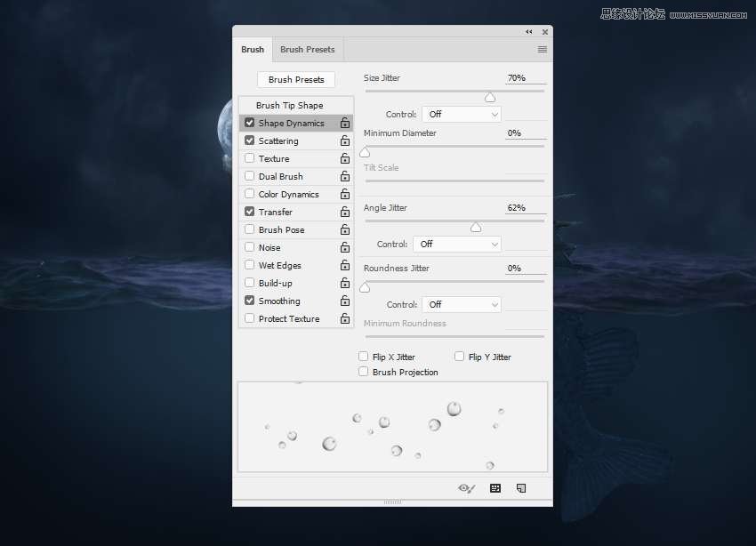
Task: Click the Brush Presets button
Action: pos(296,80)
